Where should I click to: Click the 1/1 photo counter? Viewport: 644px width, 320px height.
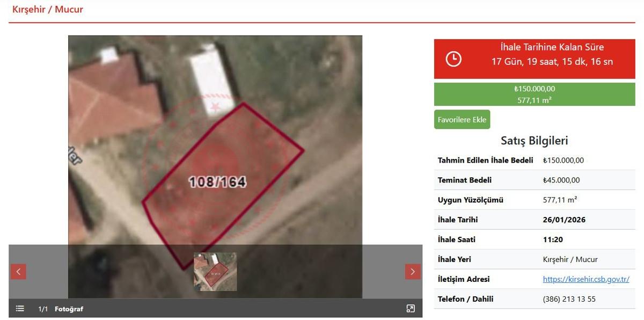[43, 309]
